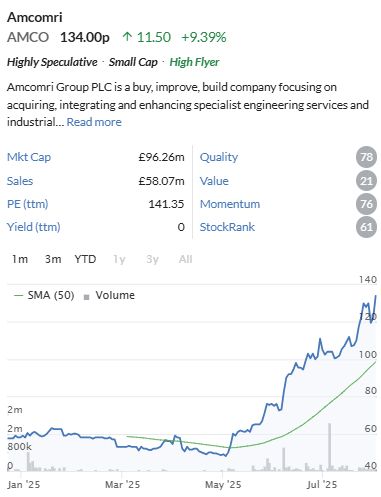
Task: Click the tall volume bar near Jul '25
Action: (330, 447)
